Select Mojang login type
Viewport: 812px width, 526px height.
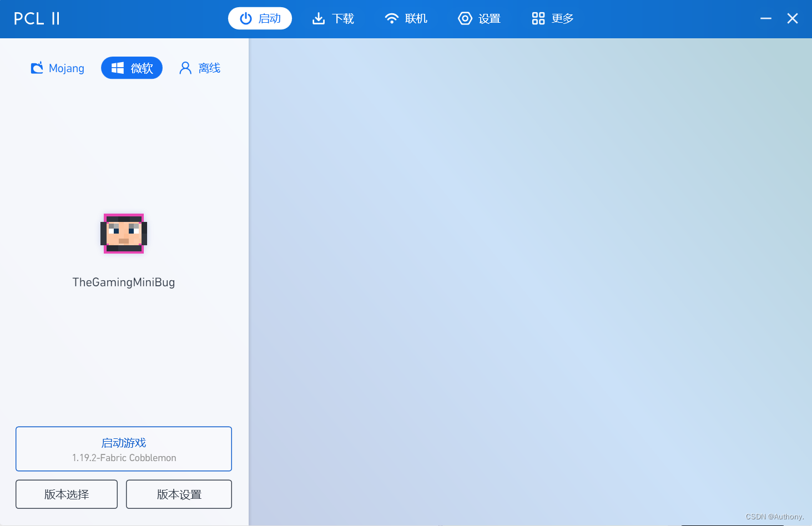coord(58,68)
